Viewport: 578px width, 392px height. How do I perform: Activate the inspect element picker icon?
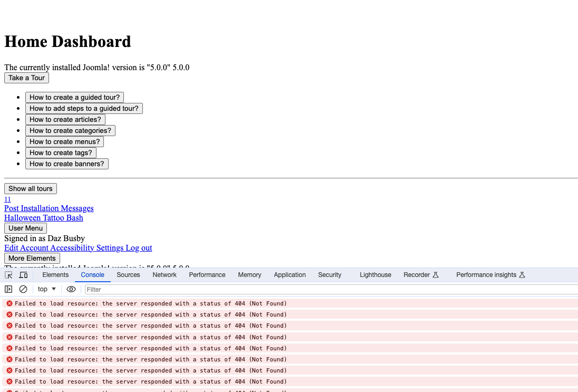[x=8, y=275]
